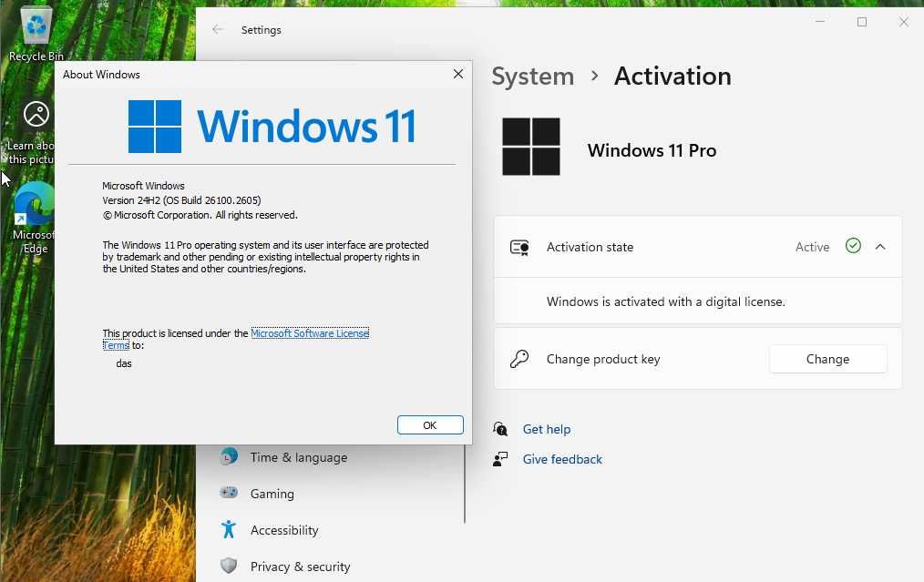
Task: Click the Settings window title text
Action: 261,30
